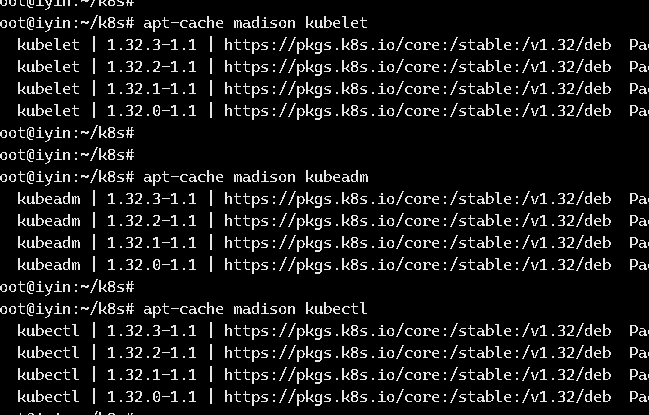649x415 pixels.
Task: Click the package name kubelet in 1.32.2-1.1 row
Action: [48, 67]
